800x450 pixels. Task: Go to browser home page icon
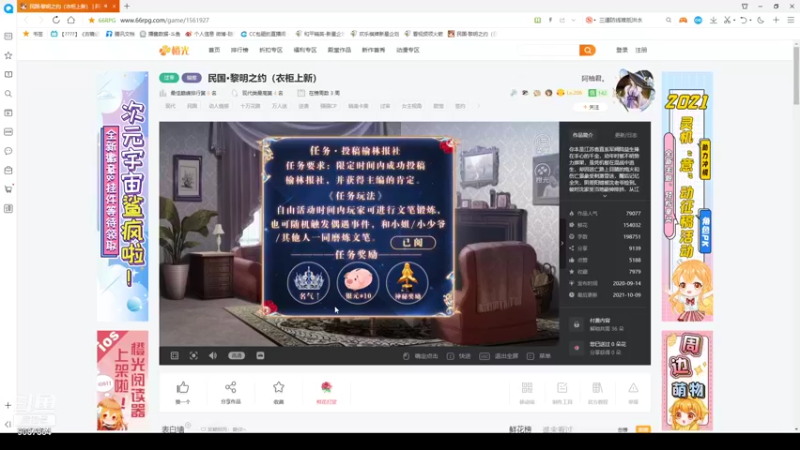[x=71, y=20]
